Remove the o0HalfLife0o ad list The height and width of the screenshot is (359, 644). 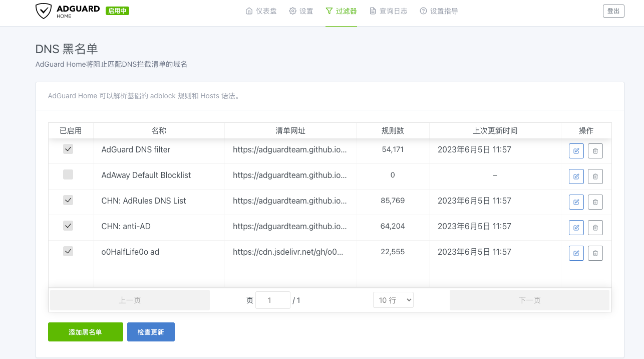[595, 253]
